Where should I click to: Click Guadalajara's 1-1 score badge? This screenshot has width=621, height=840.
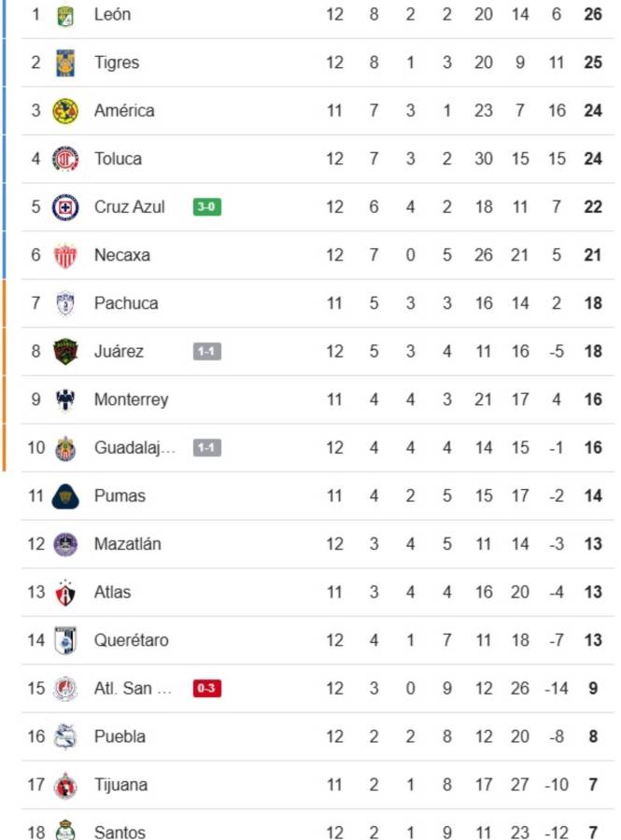(x=207, y=448)
